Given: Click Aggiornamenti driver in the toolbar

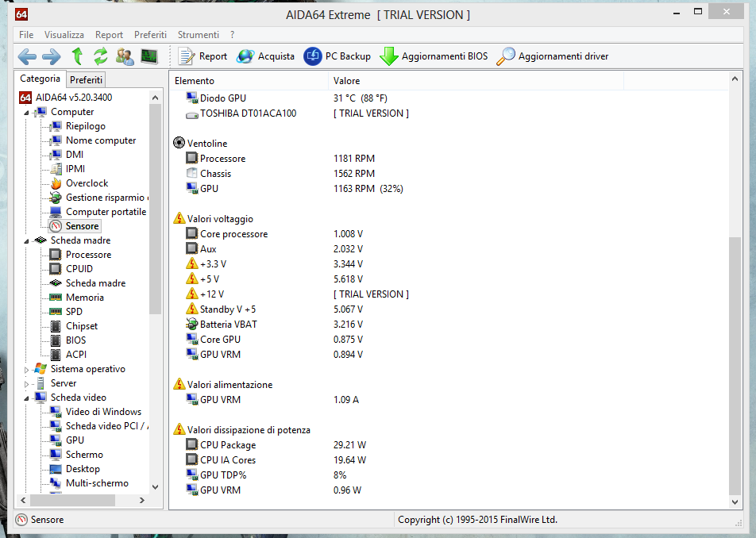Looking at the screenshot, I should point(553,56).
